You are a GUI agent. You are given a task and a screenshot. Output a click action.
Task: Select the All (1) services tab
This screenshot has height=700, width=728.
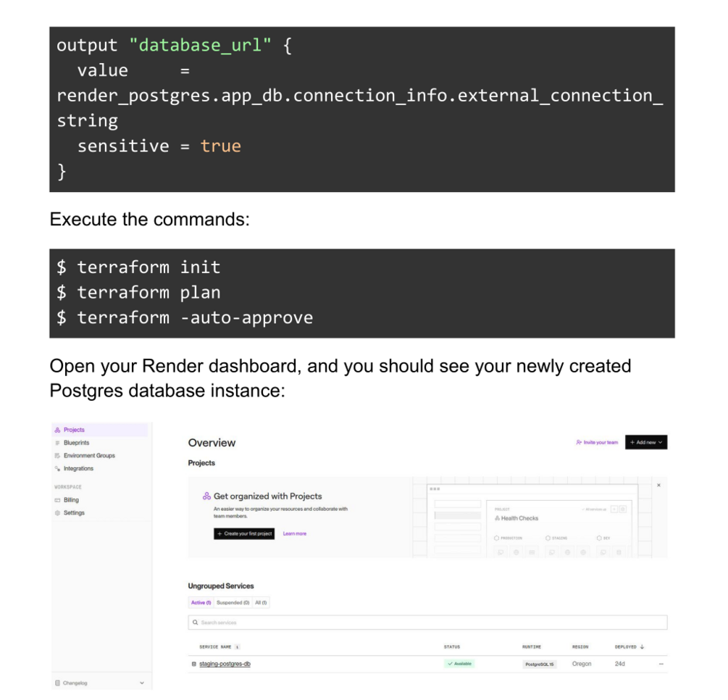coord(261,603)
